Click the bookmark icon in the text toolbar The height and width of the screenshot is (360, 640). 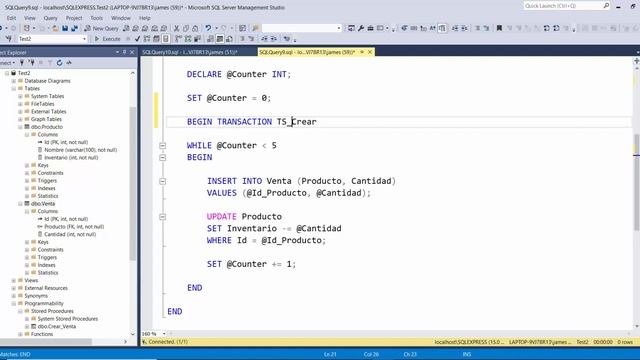click(499, 28)
